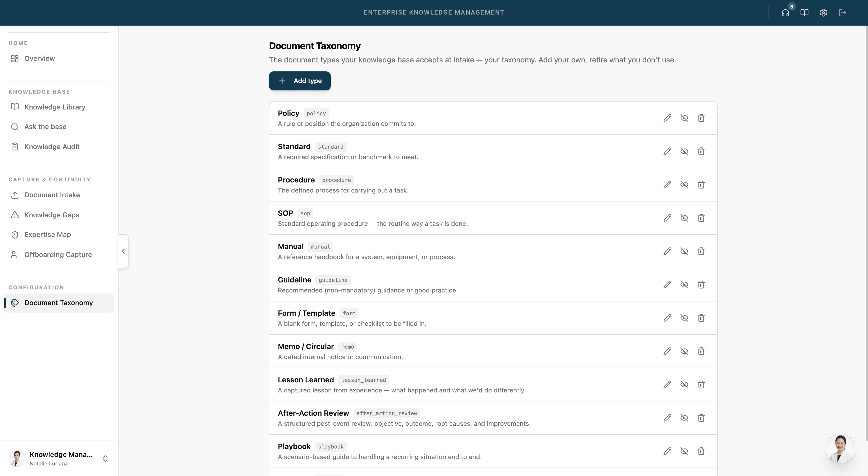The image size is (868, 476).
Task: Open Ask the base
Action: pos(59,127)
